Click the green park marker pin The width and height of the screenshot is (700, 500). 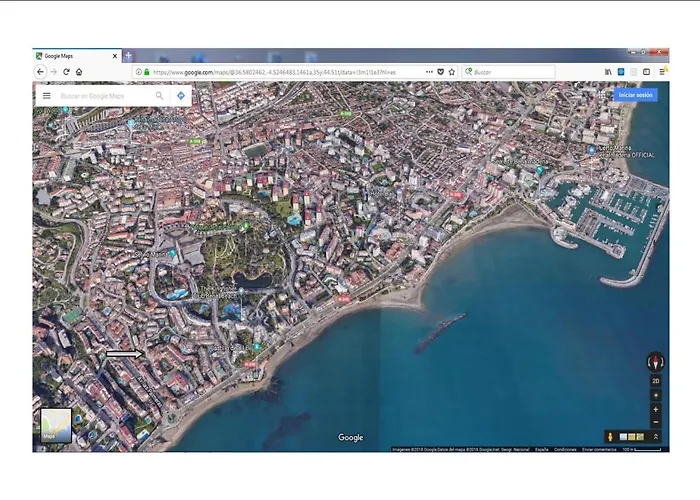(245, 226)
